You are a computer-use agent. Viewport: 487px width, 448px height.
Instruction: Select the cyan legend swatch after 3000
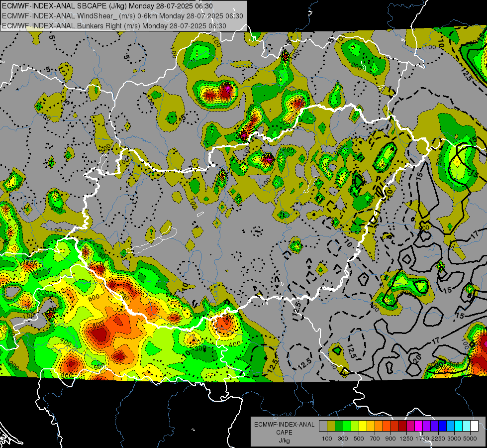[459, 426]
